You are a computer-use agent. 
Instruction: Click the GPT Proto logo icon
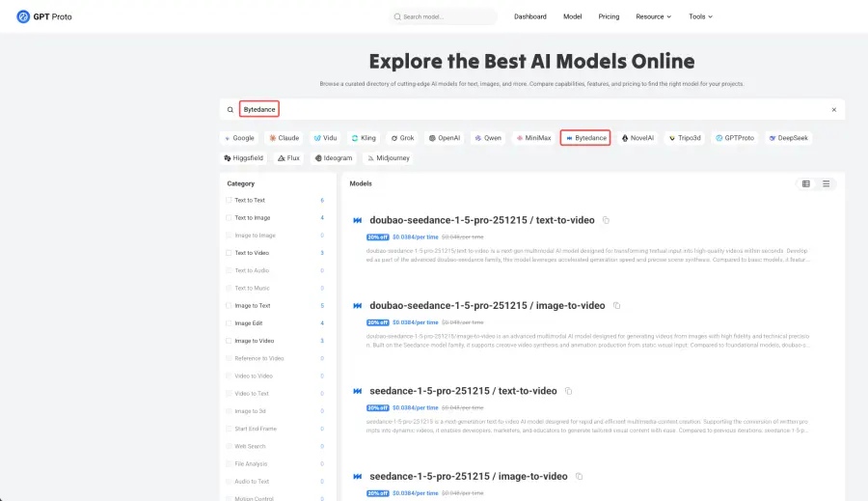point(23,16)
